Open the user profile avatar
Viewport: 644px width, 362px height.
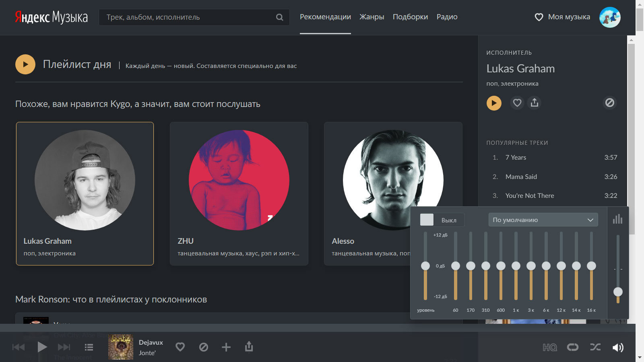610,17
